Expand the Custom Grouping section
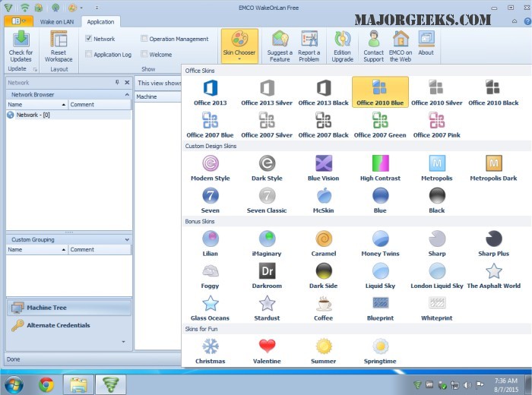The image size is (532, 395). click(x=127, y=240)
